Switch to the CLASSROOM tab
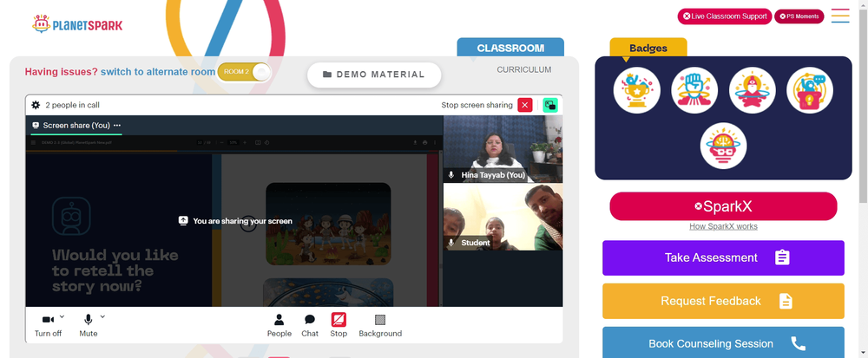868x358 pixels. (x=510, y=48)
